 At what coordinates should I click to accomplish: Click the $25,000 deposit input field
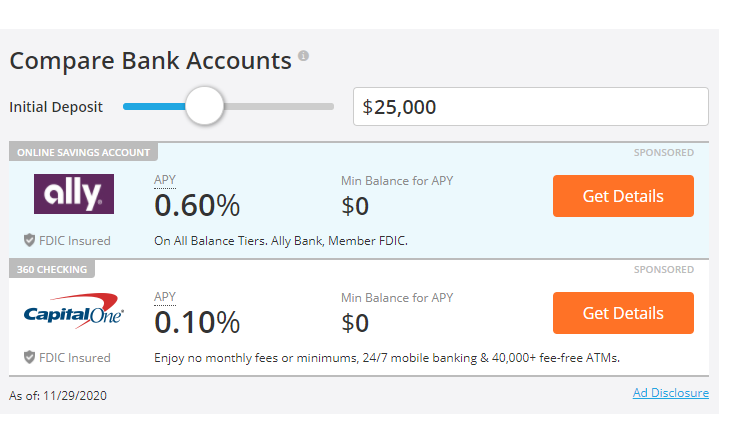[x=530, y=107]
